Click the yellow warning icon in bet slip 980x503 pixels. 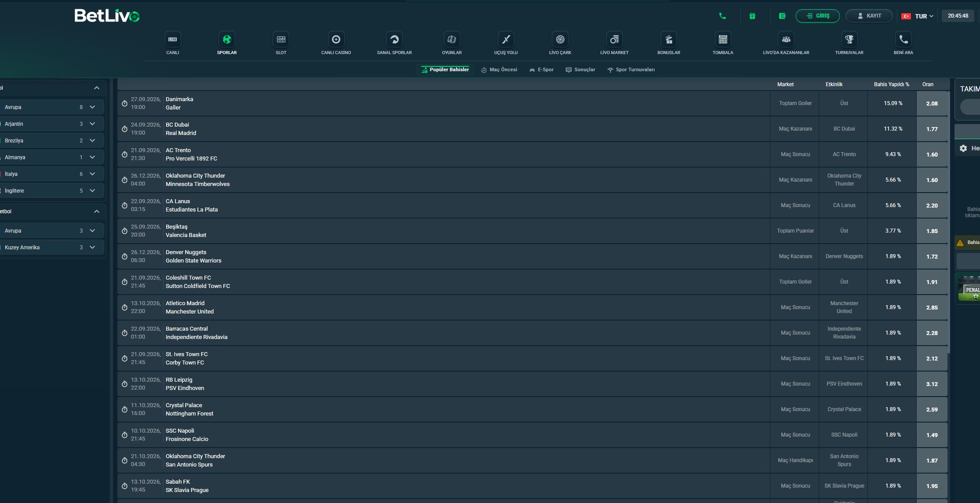(x=960, y=243)
